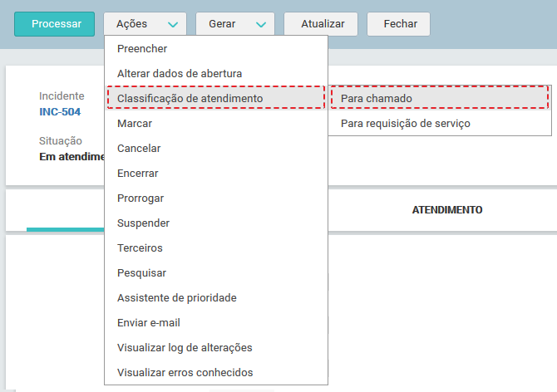
Task: Select Terceiros menu entry
Action: tap(216, 247)
